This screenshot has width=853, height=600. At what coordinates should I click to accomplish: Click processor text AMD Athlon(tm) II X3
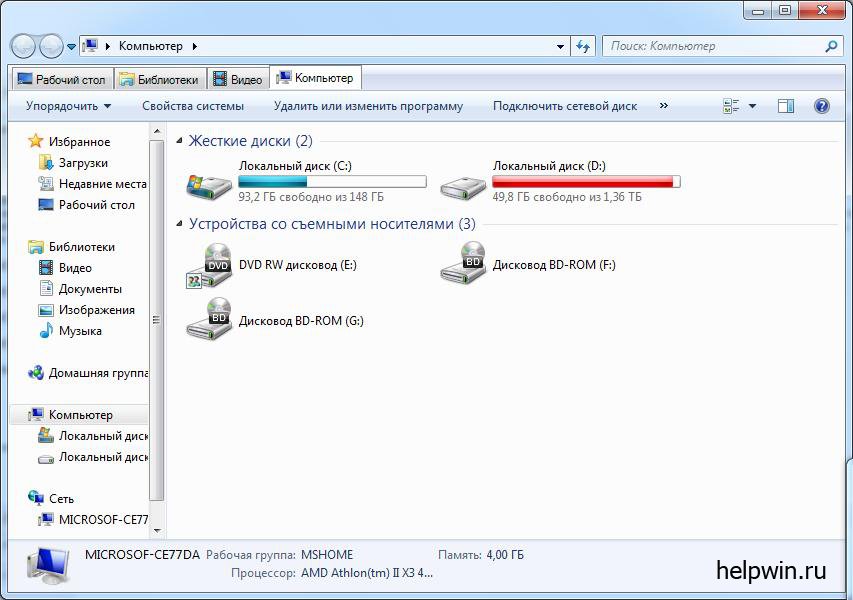[x=367, y=573]
